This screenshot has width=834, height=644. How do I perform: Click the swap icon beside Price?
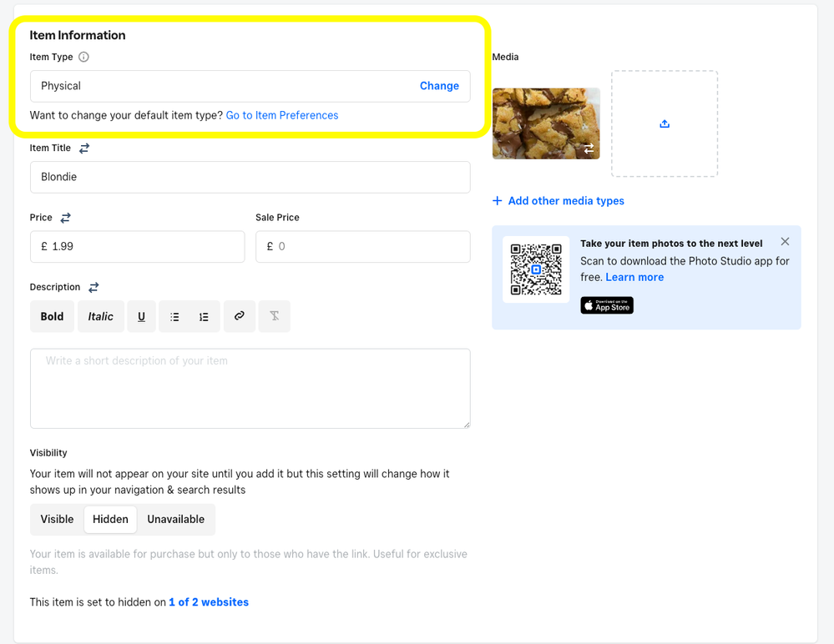(66, 218)
